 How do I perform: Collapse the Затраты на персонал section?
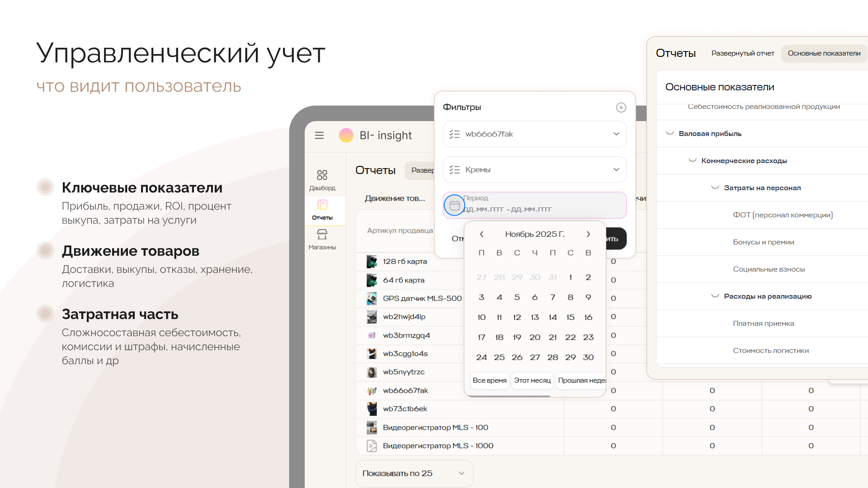(715, 188)
